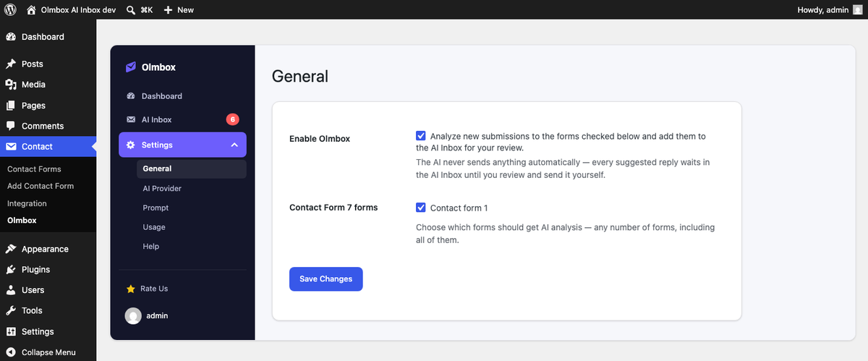Uncheck the Contact form 1 checkbox
This screenshot has width=868, height=361.
[x=421, y=208]
